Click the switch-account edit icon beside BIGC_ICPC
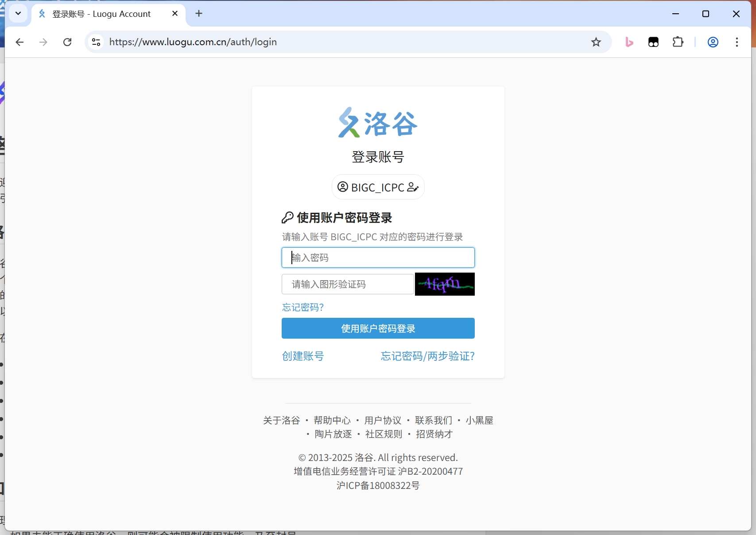The width and height of the screenshot is (756, 535). pyautogui.click(x=413, y=187)
